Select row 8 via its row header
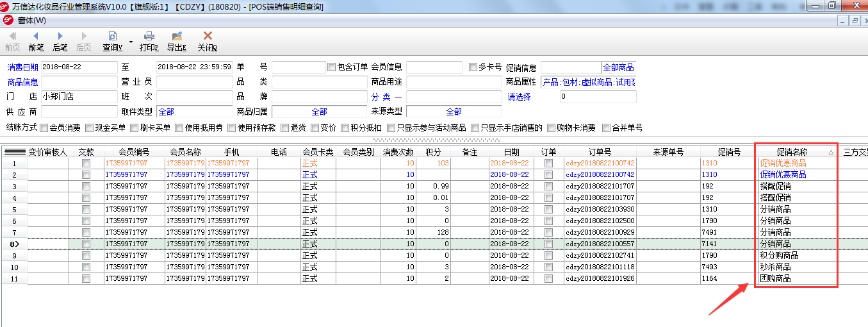 point(14,244)
